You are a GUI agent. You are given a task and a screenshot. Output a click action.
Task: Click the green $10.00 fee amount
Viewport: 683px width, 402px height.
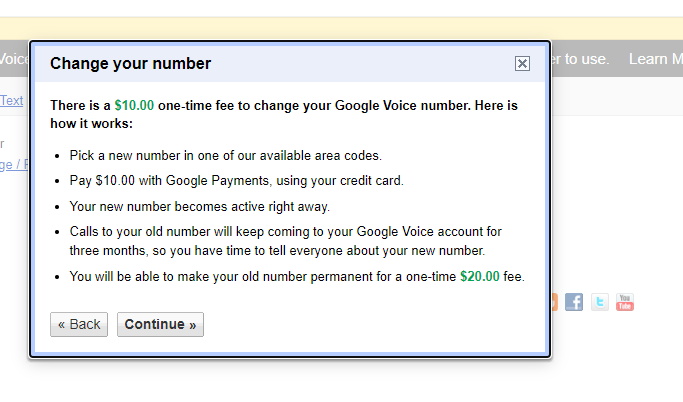pyautogui.click(x=134, y=104)
